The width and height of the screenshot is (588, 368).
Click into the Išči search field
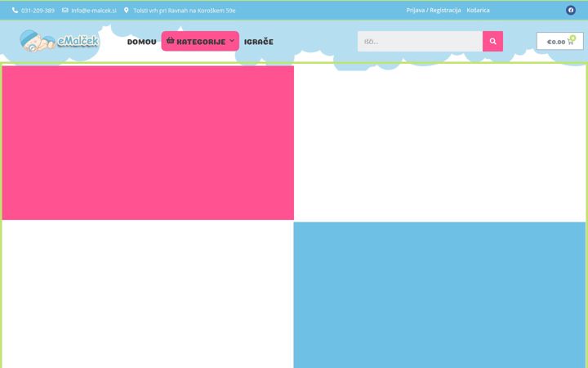420,42
